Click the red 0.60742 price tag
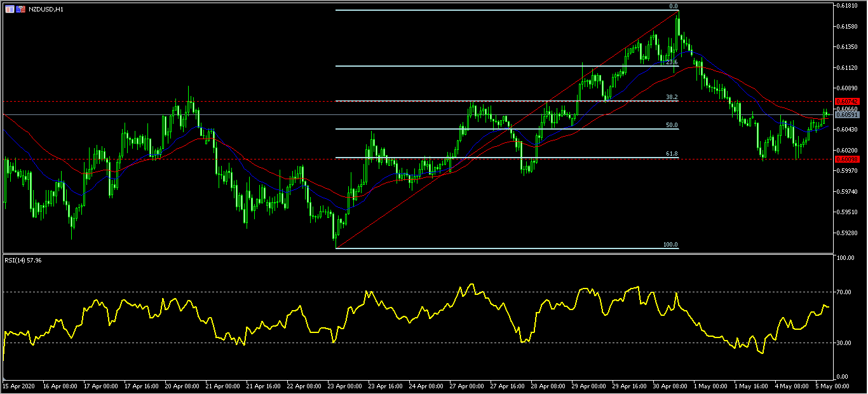 click(x=848, y=101)
